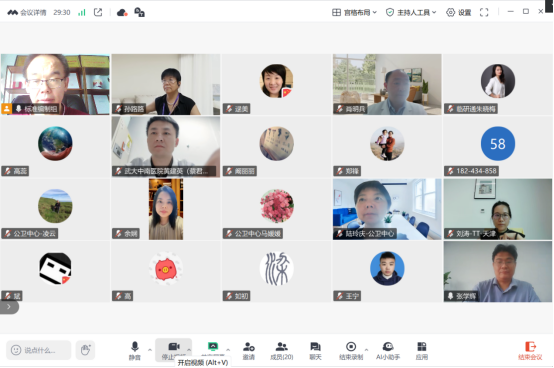The height and width of the screenshot is (368, 554).
Task: Open the 应用 apps icon
Action: click(422, 350)
